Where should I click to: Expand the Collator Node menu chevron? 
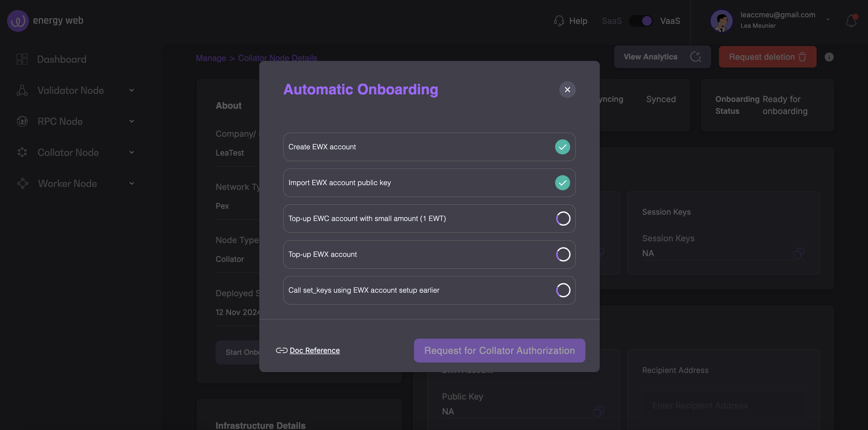click(x=131, y=152)
